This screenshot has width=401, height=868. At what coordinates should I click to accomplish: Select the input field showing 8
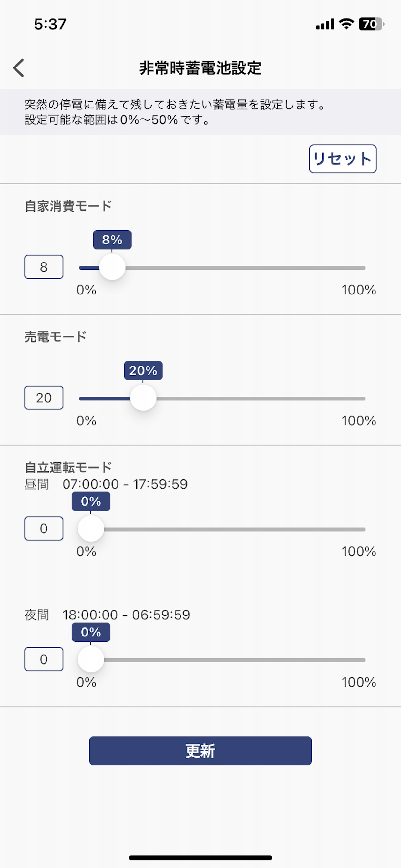pyautogui.click(x=44, y=267)
